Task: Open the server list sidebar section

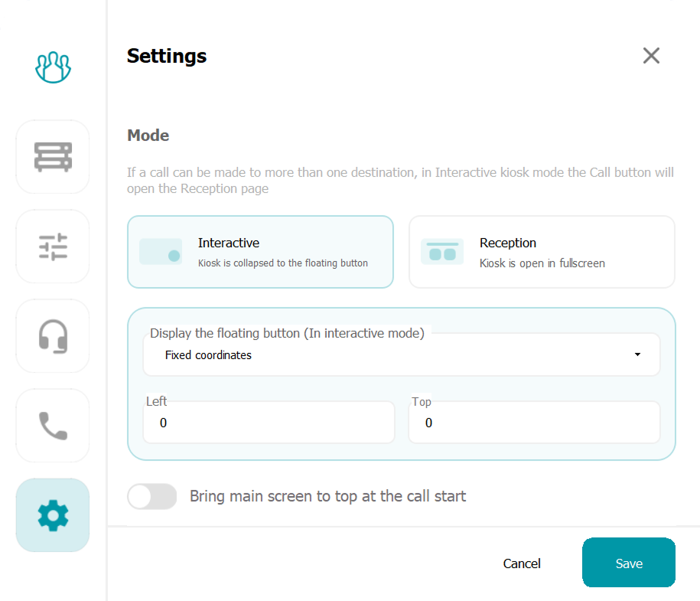Action: click(53, 157)
